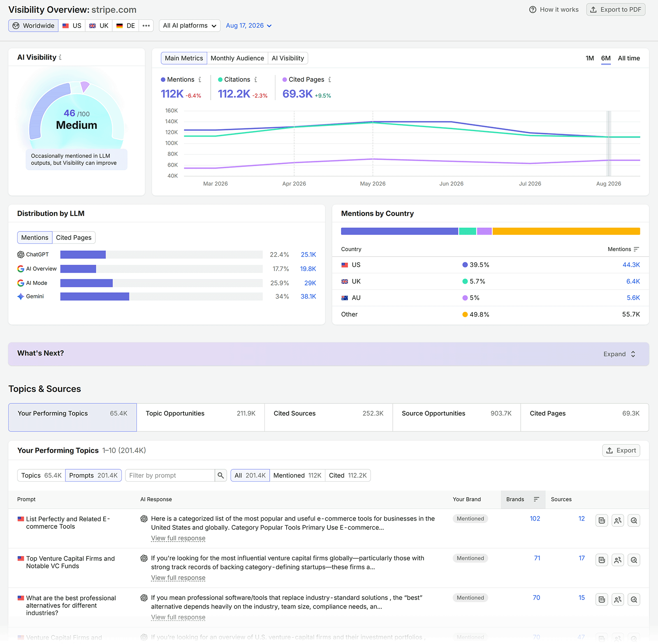
Task: Click the AI Visibility info icon
Action: (60, 58)
